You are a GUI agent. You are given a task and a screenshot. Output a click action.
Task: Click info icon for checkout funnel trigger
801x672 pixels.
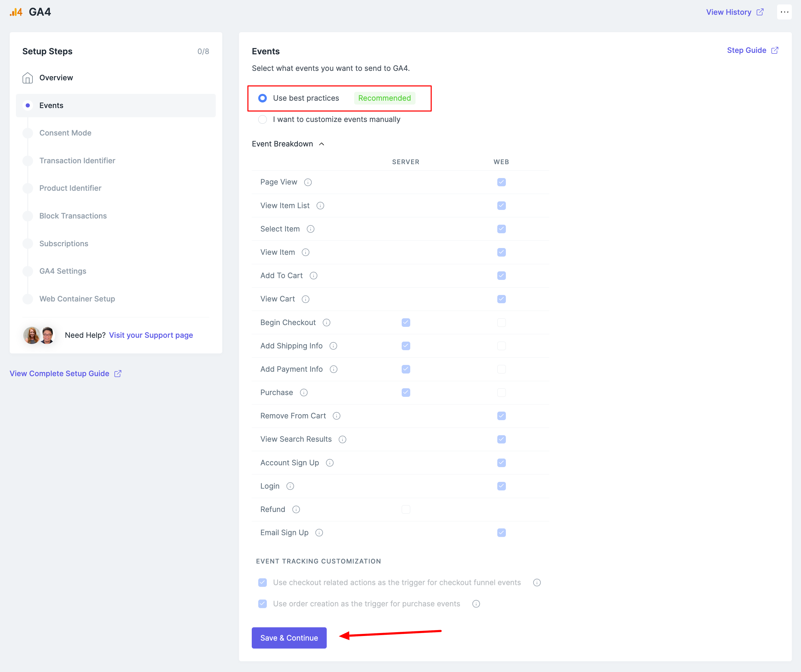(x=537, y=583)
